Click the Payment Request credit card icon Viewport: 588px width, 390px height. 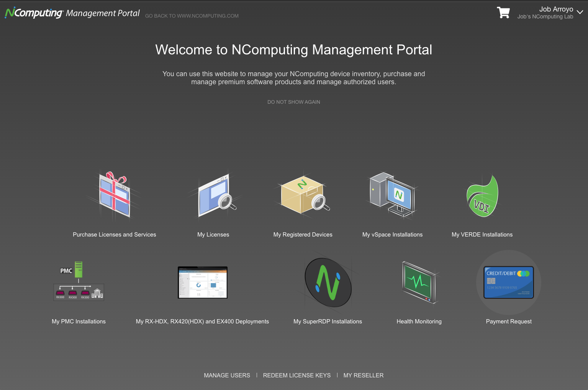pyautogui.click(x=509, y=282)
